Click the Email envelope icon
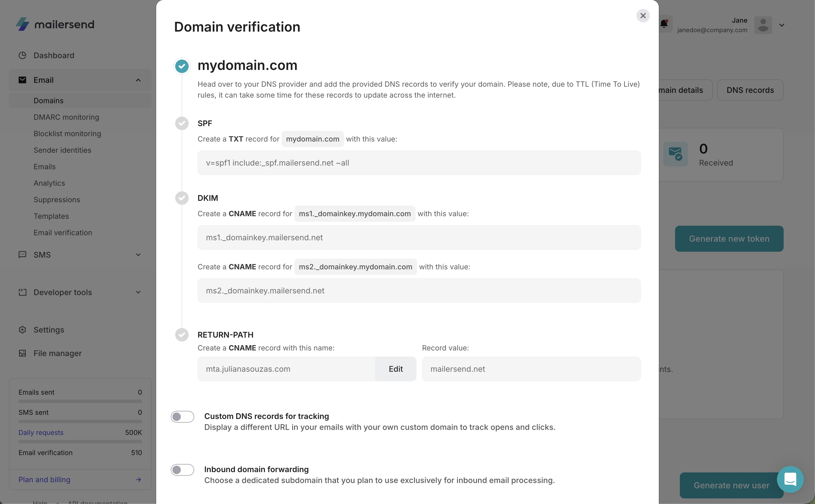The height and width of the screenshot is (504, 815). (x=22, y=80)
